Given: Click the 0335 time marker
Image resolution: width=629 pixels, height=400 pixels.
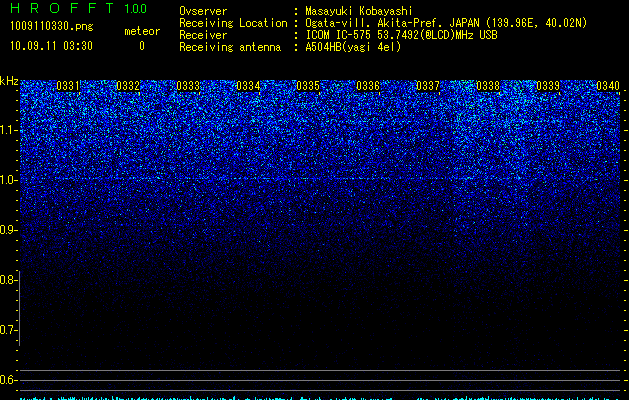Looking at the screenshot, I should pos(308,86).
